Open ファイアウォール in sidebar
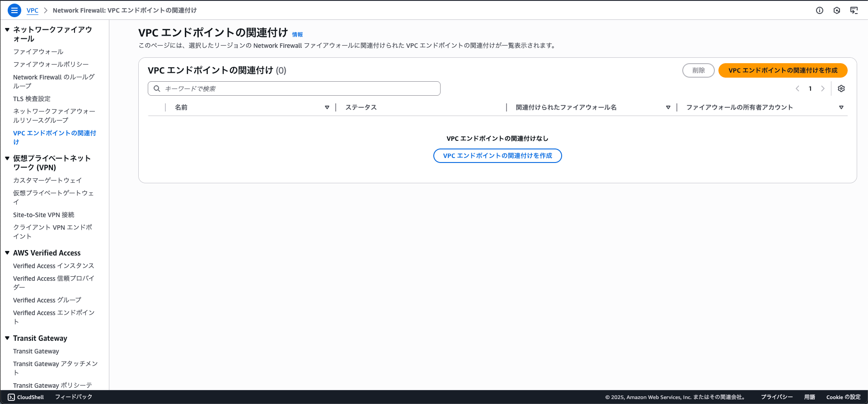Screen dimensions: 868x404 pos(38,52)
